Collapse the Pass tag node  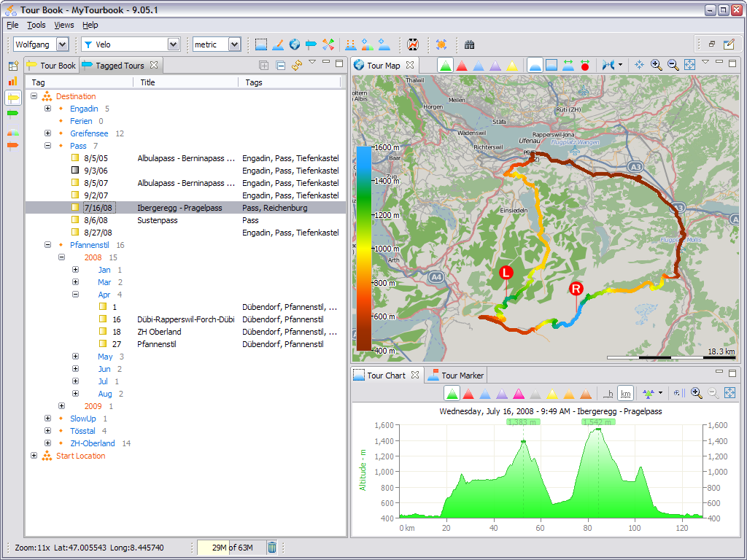[47, 146]
